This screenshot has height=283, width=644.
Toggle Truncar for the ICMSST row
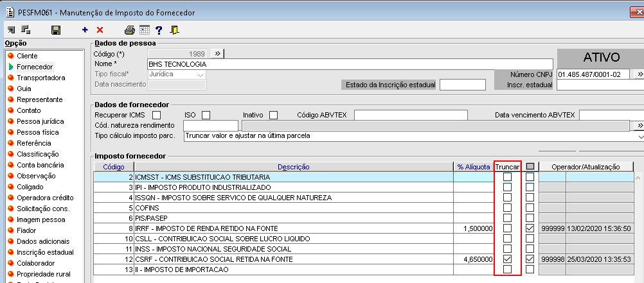[x=508, y=176]
